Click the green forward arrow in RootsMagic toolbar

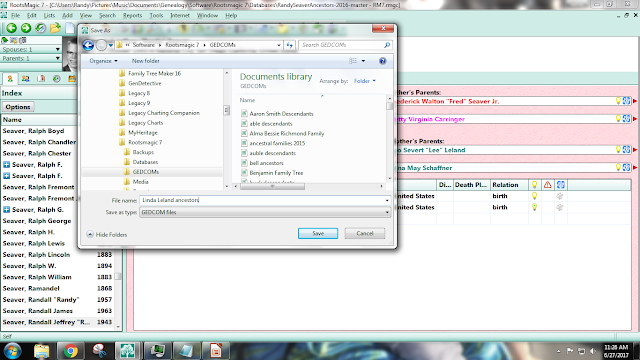(26, 28)
